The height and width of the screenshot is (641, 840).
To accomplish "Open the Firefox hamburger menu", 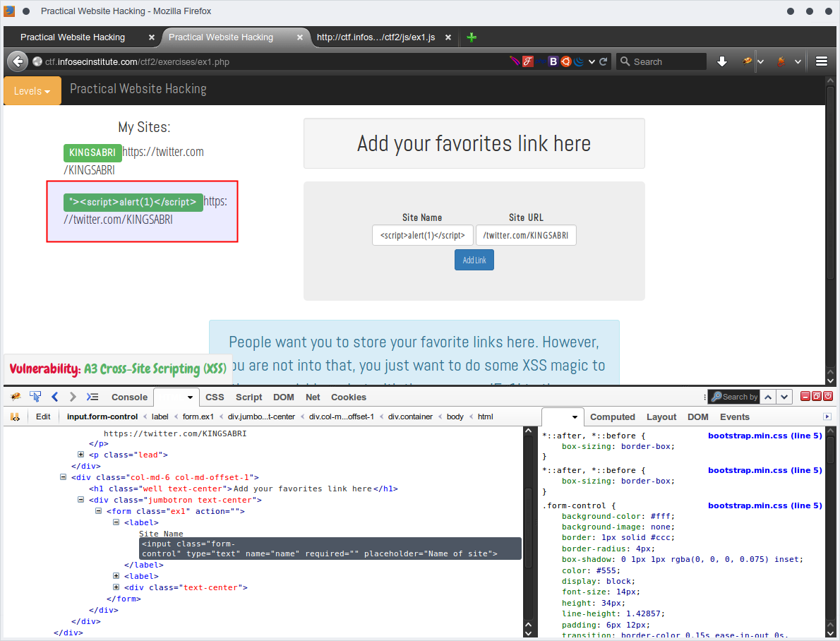I will pos(822,61).
